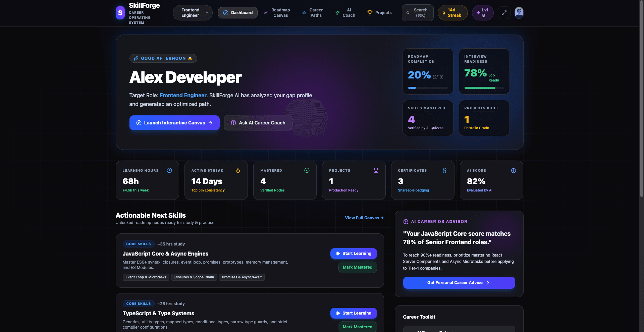The width and height of the screenshot is (644, 332).
Task: Click the 14d Streak flame badge
Action: [x=452, y=13]
